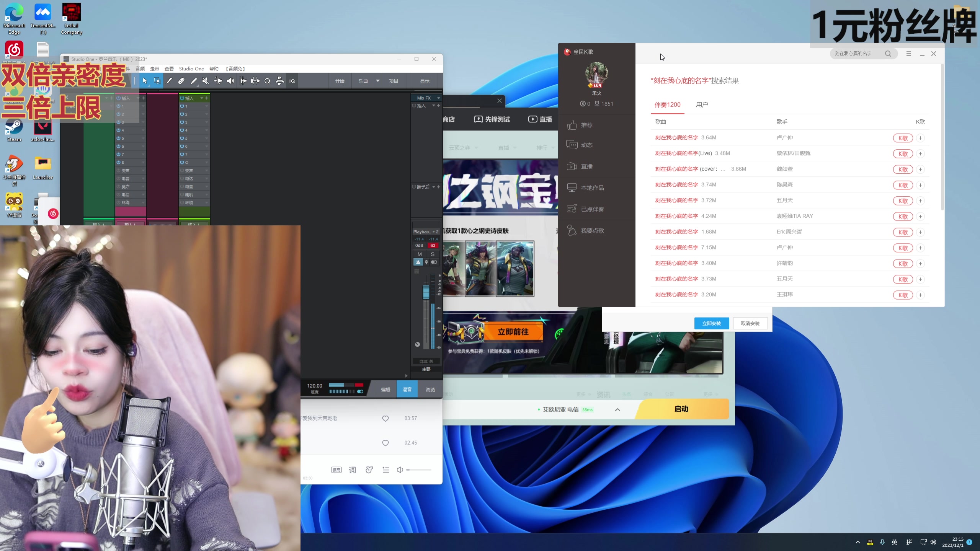
Task: Click the music player volume slider
Action: point(419,470)
